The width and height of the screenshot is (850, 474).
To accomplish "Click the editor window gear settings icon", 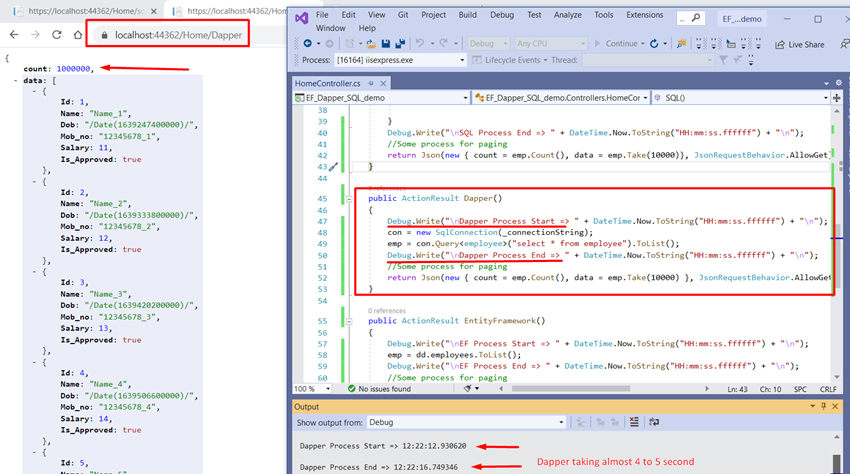I will [x=838, y=83].
